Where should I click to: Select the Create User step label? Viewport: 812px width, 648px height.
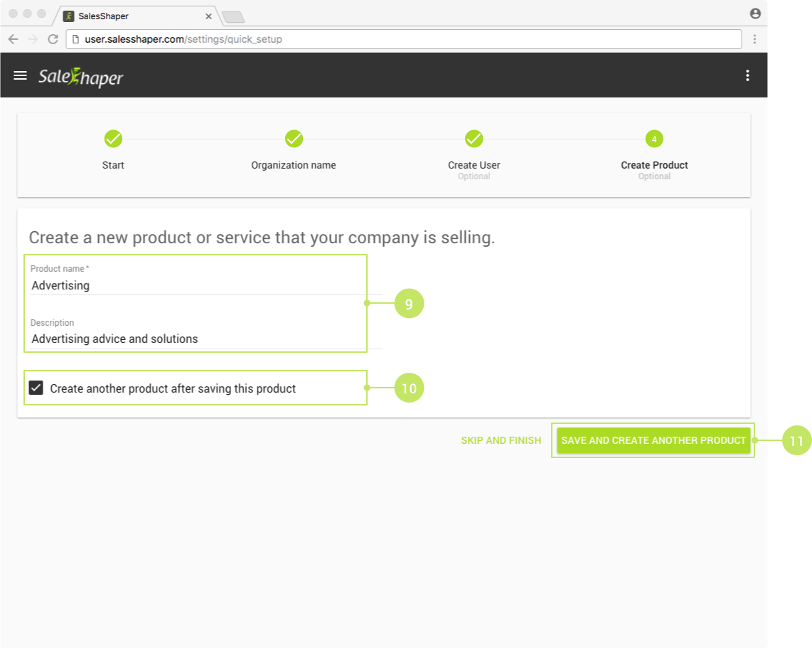coord(474,165)
